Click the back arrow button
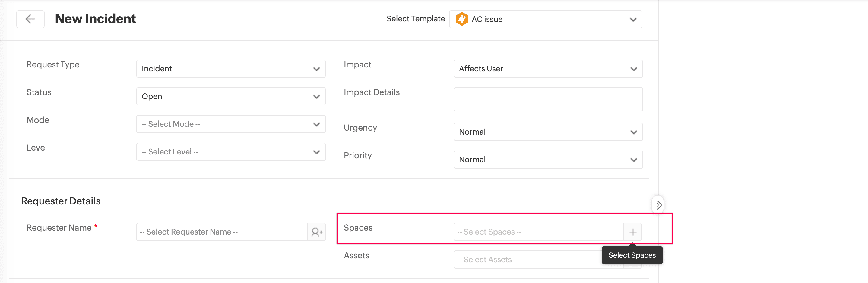868x283 pixels. click(30, 19)
